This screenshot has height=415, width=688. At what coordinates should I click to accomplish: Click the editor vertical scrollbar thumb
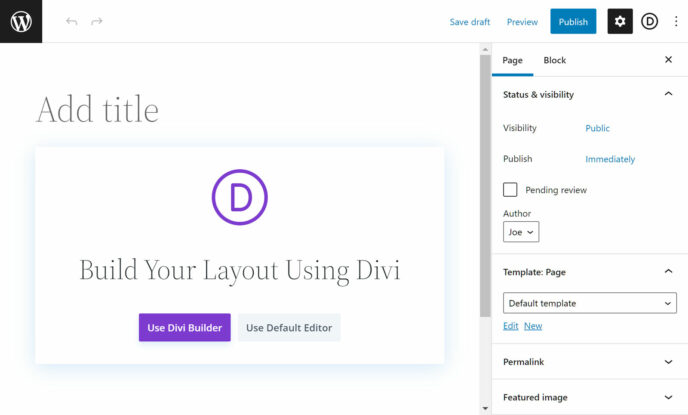(x=485, y=186)
